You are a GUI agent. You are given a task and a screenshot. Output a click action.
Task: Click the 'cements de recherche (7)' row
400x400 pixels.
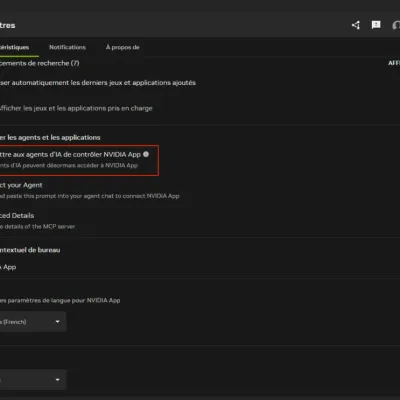point(40,63)
